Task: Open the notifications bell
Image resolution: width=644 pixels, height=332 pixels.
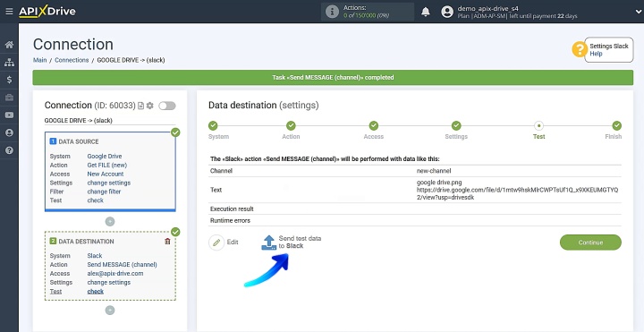Action: point(426,12)
